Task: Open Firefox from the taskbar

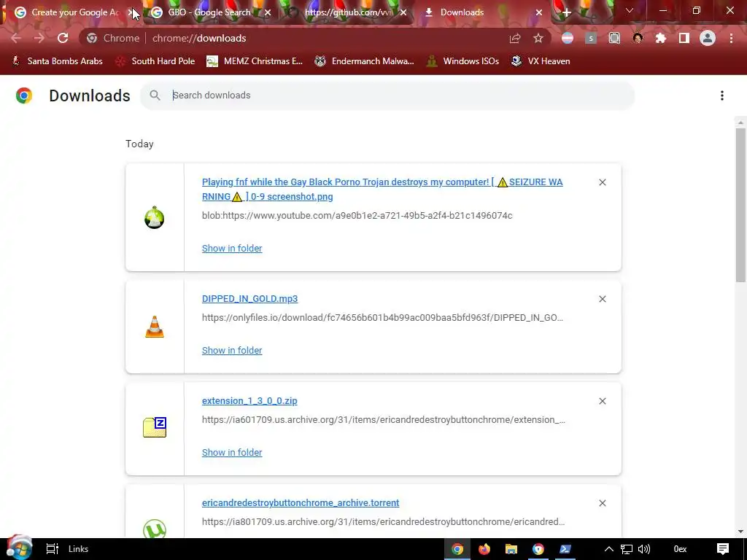Action: 484,549
